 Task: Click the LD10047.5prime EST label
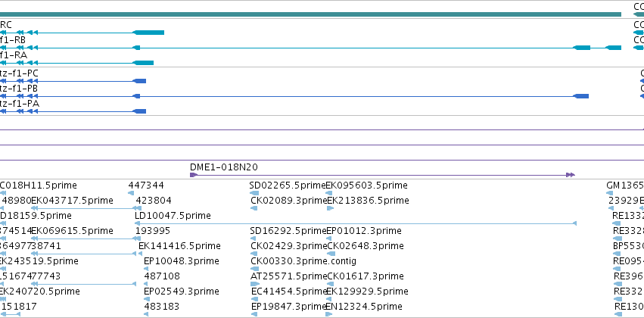click(x=173, y=215)
